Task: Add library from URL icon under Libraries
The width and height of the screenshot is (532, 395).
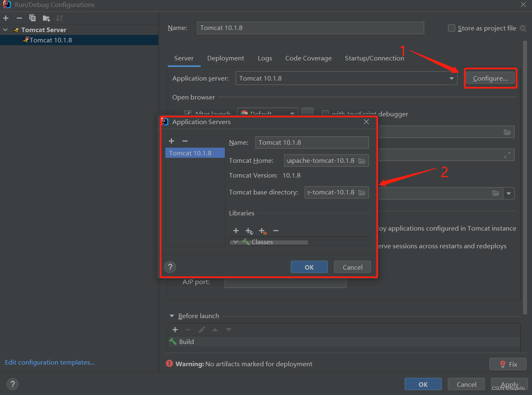Action: click(249, 231)
